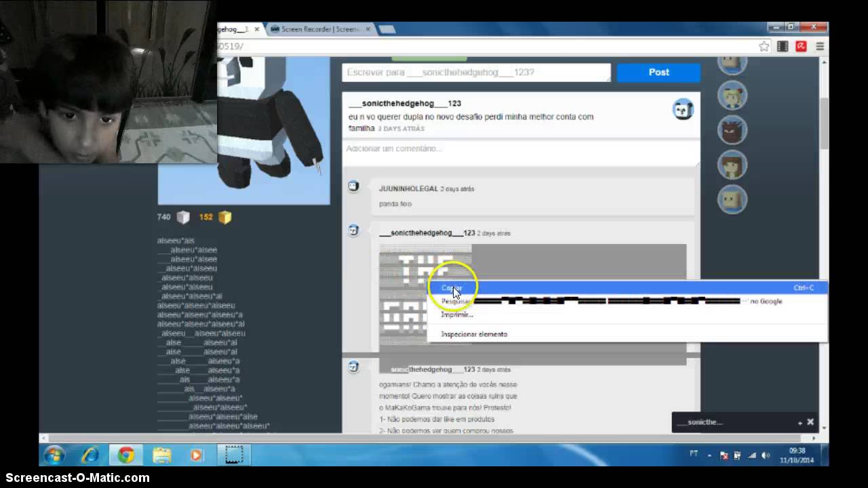Open the File Explorer taskbar icon
This screenshot has height=488, width=868.
161,455
